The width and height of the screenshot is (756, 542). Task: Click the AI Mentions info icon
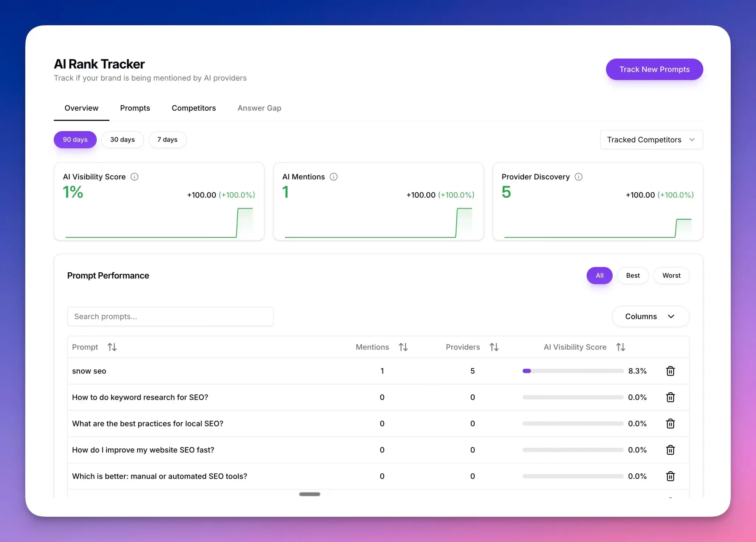(x=334, y=176)
